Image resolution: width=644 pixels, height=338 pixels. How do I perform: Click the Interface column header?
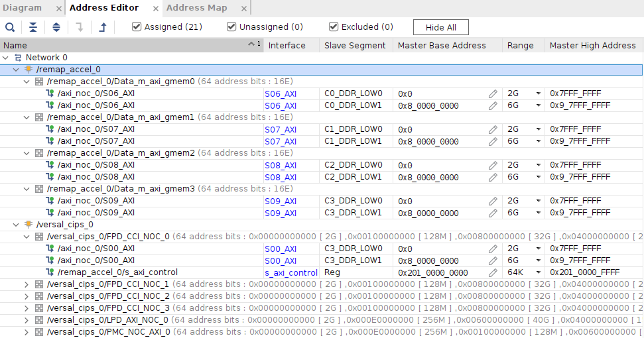point(291,45)
